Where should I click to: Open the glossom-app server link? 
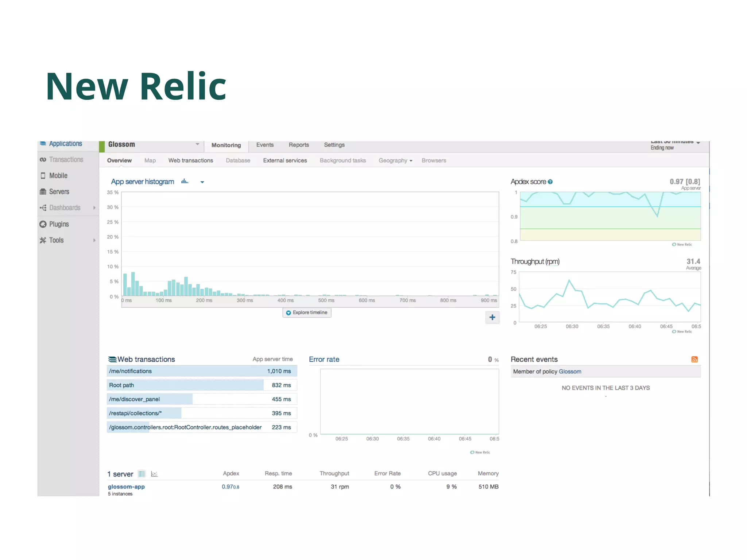(126, 487)
